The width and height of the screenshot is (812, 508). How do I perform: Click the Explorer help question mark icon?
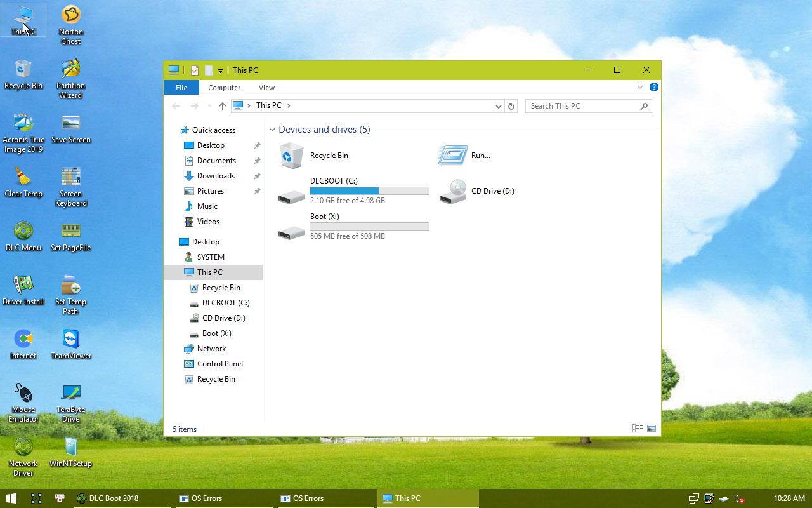[x=653, y=88]
